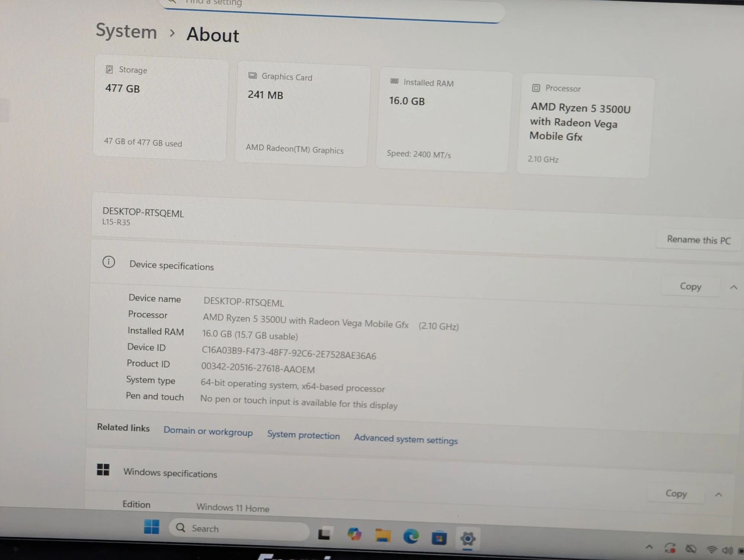The height and width of the screenshot is (560, 744).
Task: Select '64-bit operating system' System type value
Action: pos(293,385)
